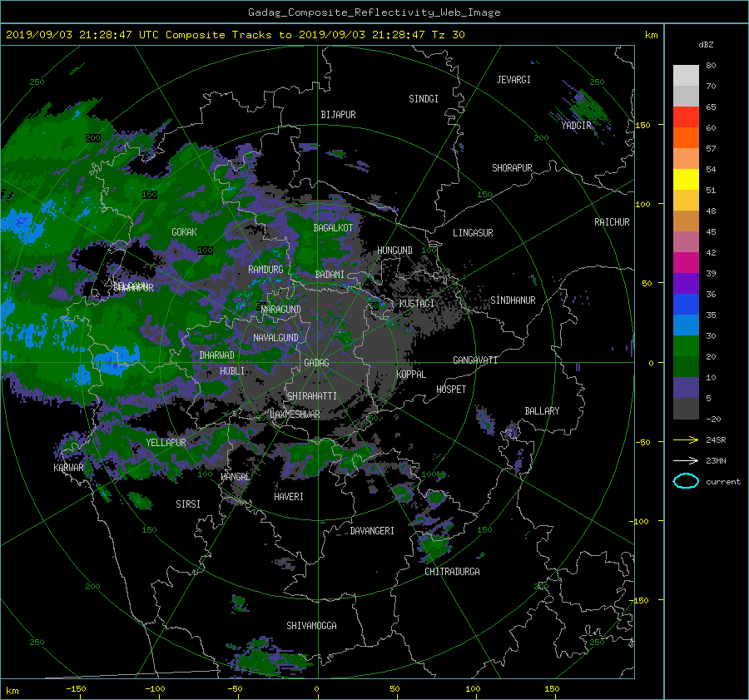Select the HUNGUND label

pyautogui.click(x=394, y=251)
